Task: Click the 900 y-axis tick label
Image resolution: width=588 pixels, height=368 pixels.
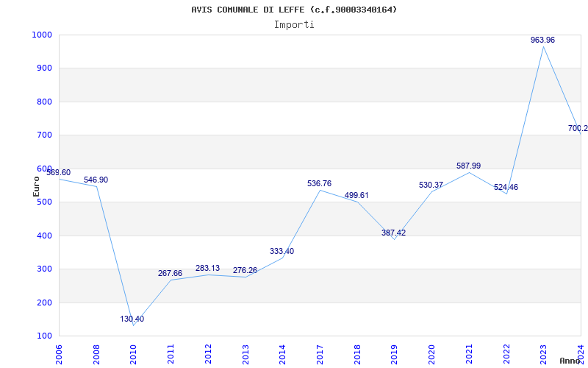Action: click(x=44, y=68)
